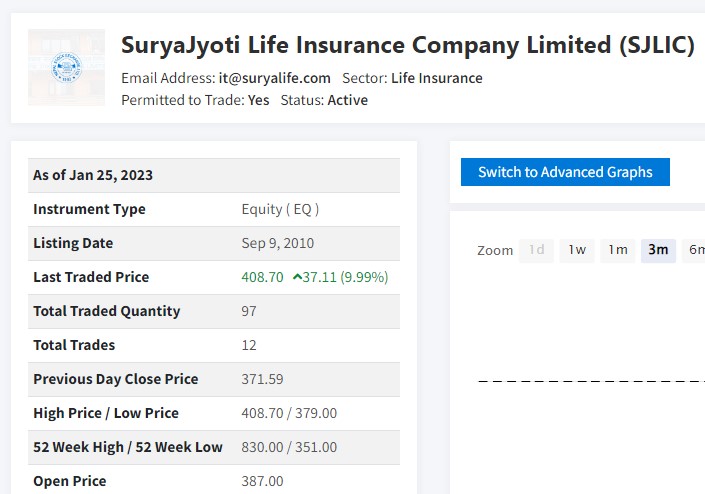The image size is (705, 494).
Task: Click the Open Price row label
Action: pos(70,481)
